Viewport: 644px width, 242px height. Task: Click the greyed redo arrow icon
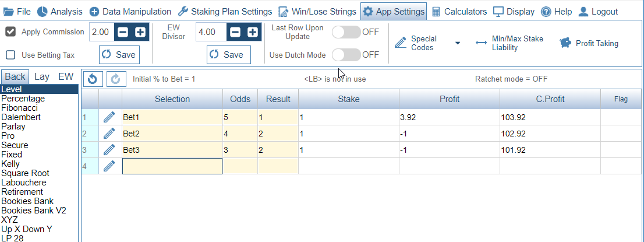coord(116,79)
